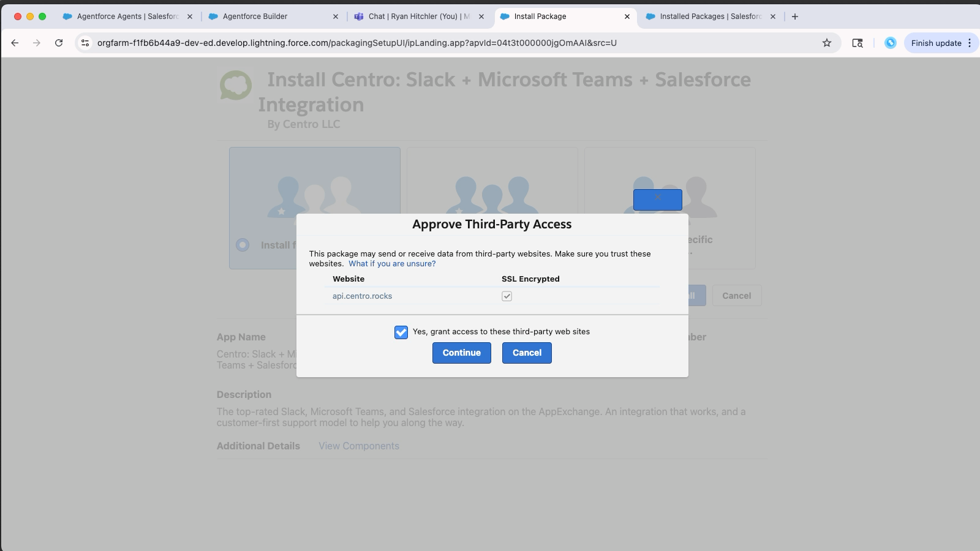Open Chrome three-dot menu
The width and height of the screenshot is (980, 551).
tap(970, 43)
